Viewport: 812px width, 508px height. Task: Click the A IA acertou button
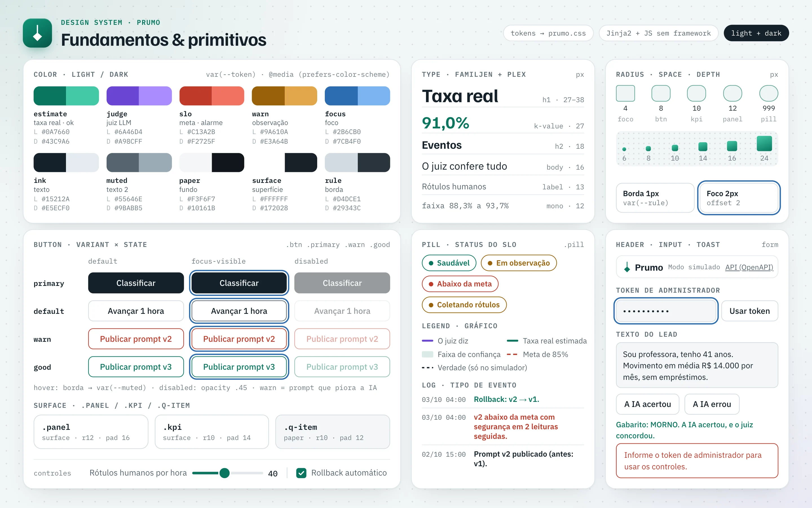pos(647,404)
